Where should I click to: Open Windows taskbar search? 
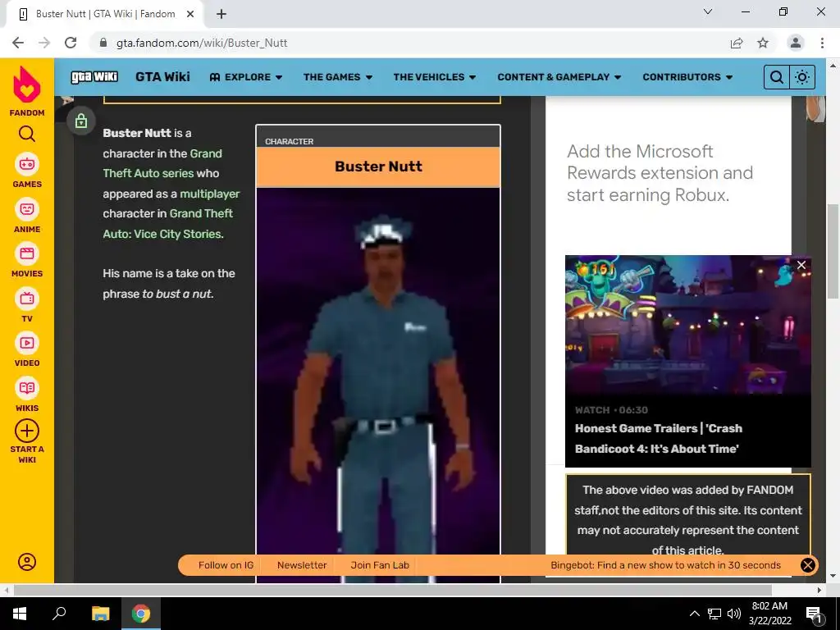pos(59,614)
